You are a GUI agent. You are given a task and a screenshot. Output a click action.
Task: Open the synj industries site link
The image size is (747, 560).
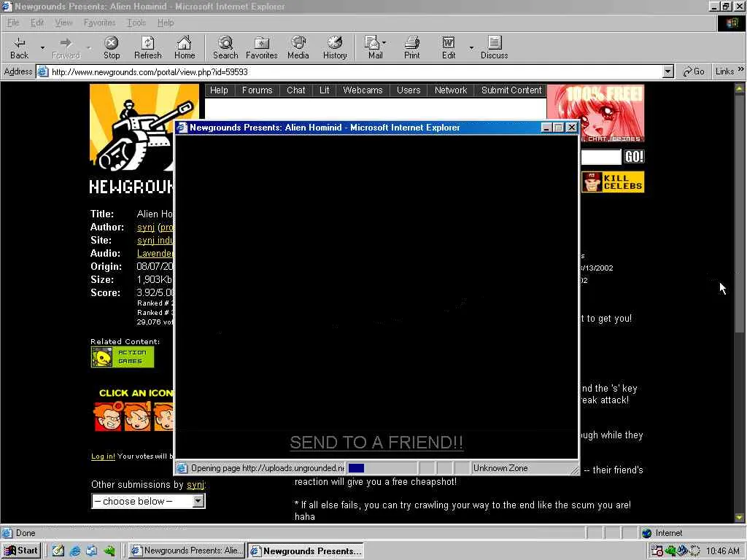(155, 241)
